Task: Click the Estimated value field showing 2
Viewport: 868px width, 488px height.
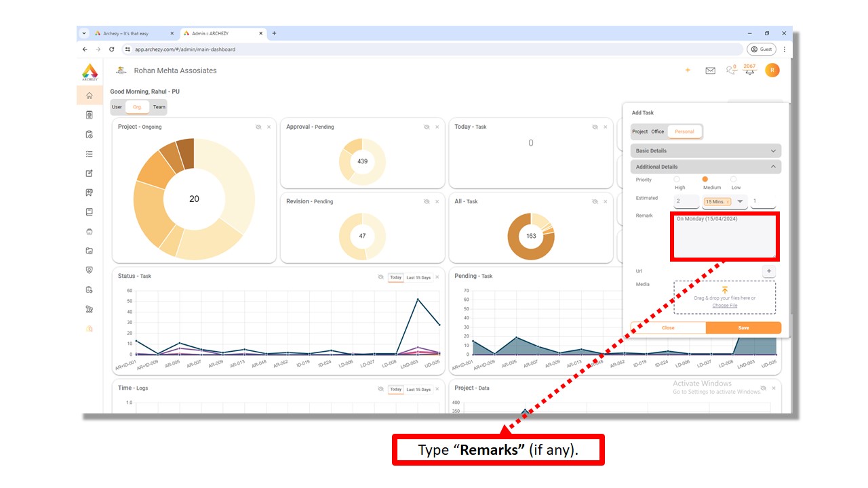Action: tap(686, 201)
